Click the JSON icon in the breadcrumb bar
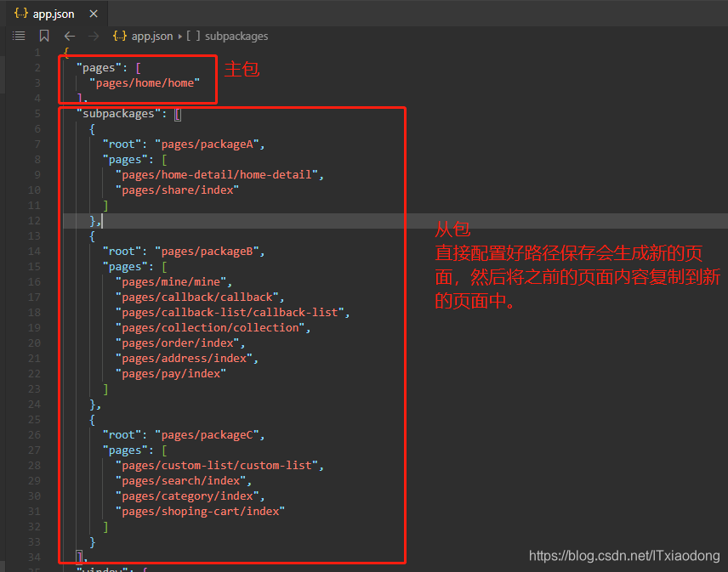The height and width of the screenshot is (572, 728). click(x=119, y=36)
